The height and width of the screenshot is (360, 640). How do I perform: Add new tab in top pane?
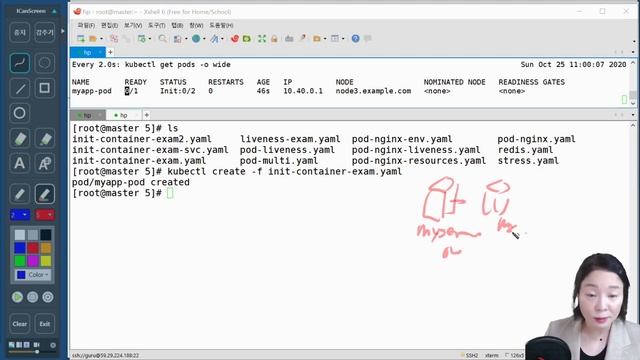click(x=110, y=52)
